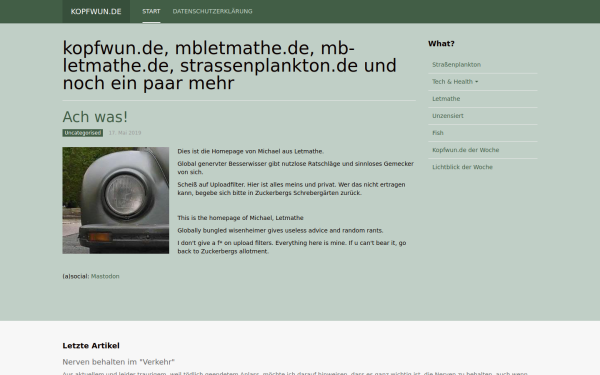600x375 pixels.
Task: Click text 'This is the homepage of Michael, Letmathe'
Action: point(240,218)
